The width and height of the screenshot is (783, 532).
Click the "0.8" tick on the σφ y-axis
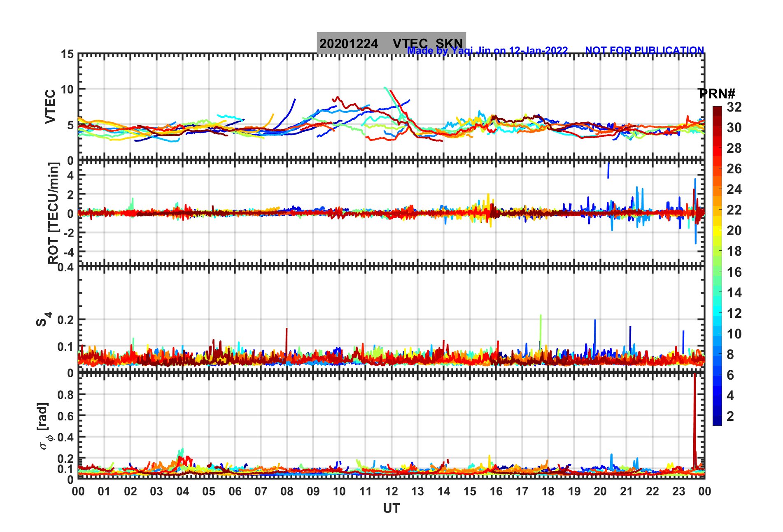point(65,394)
